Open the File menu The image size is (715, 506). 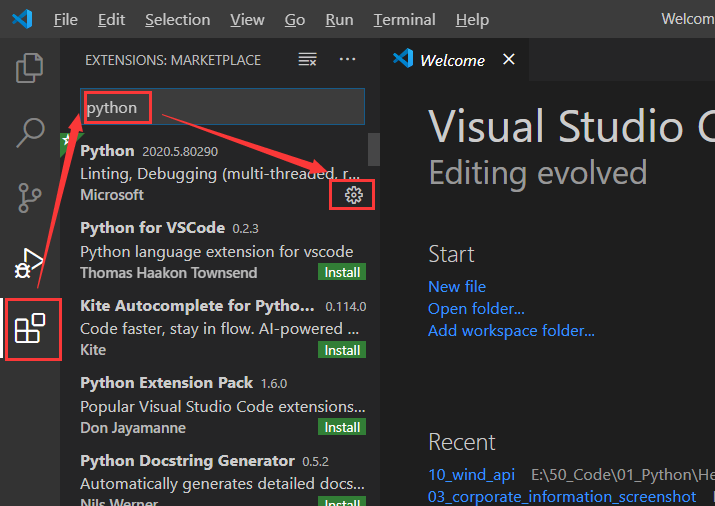pyautogui.click(x=65, y=20)
